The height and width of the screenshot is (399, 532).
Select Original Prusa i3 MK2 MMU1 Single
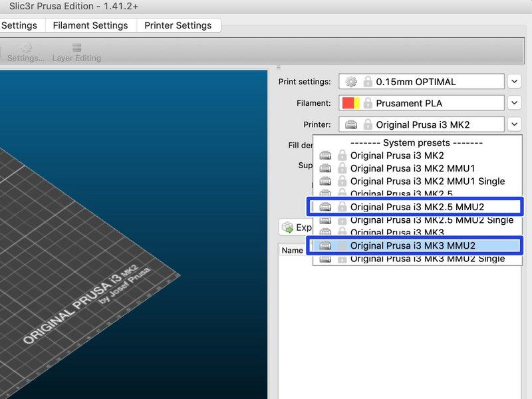click(418, 181)
